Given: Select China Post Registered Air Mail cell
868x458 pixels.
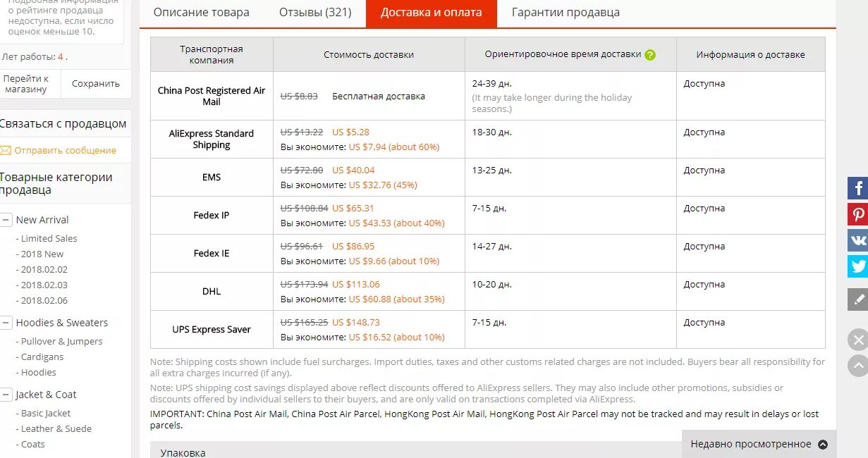Looking at the screenshot, I should pos(212,96).
